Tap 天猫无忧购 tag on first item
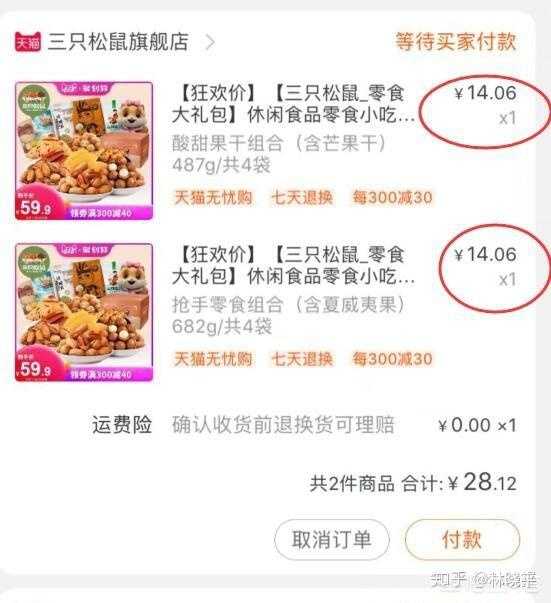 tap(213, 198)
